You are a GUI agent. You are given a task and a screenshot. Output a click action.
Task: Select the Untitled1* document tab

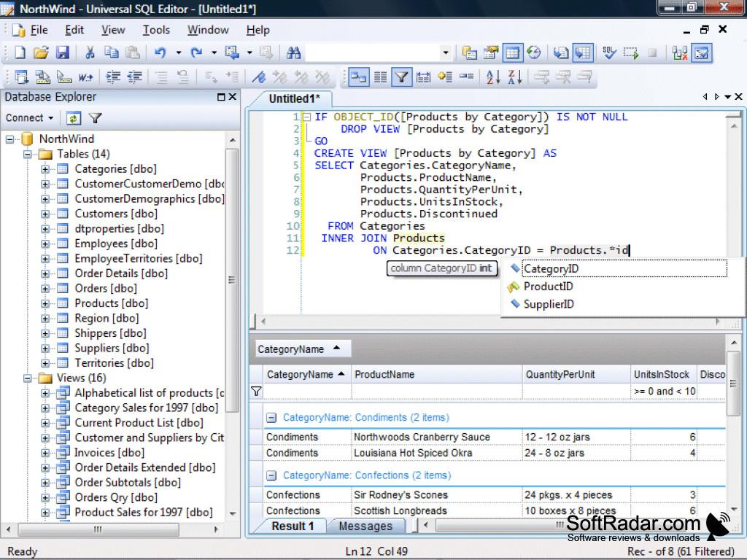(x=294, y=99)
